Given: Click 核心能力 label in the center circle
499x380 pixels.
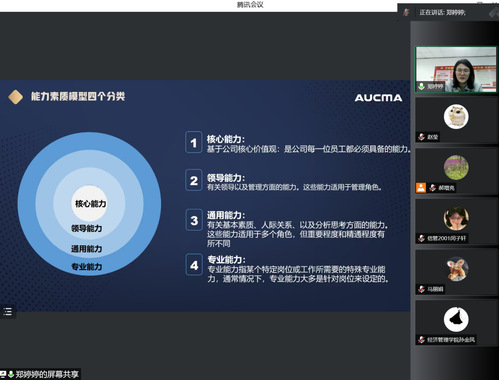Looking at the screenshot, I should click(91, 204).
